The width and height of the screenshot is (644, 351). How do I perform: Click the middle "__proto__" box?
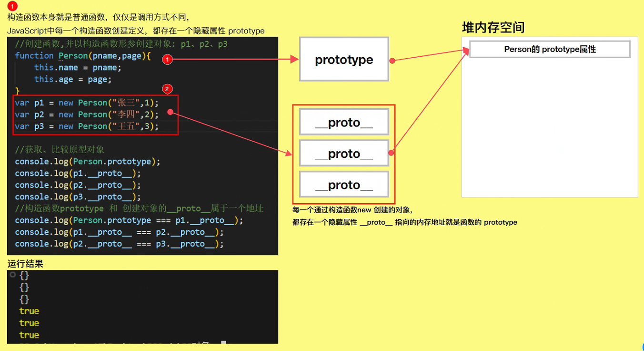(x=344, y=154)
